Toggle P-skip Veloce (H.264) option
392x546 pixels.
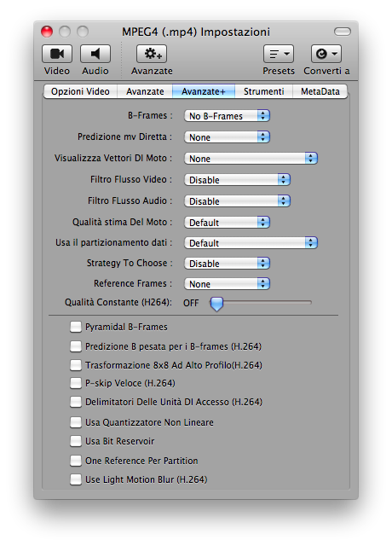76,383
